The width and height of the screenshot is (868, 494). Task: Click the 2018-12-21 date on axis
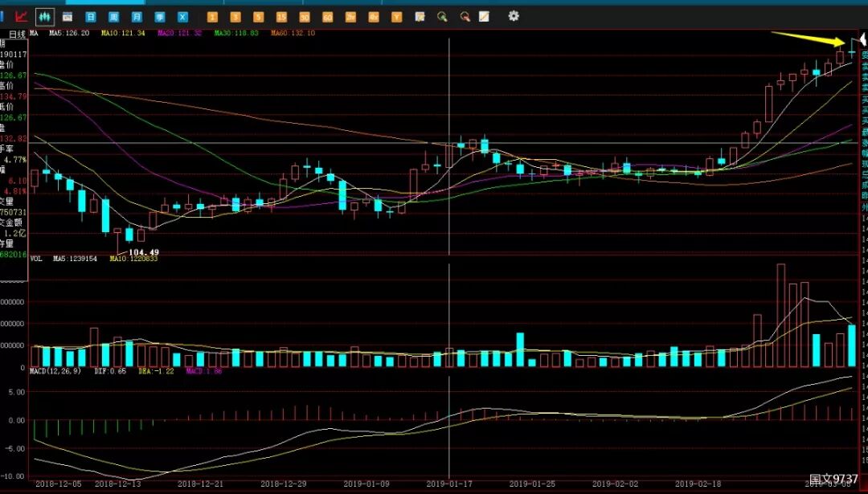tap(200, 484)
